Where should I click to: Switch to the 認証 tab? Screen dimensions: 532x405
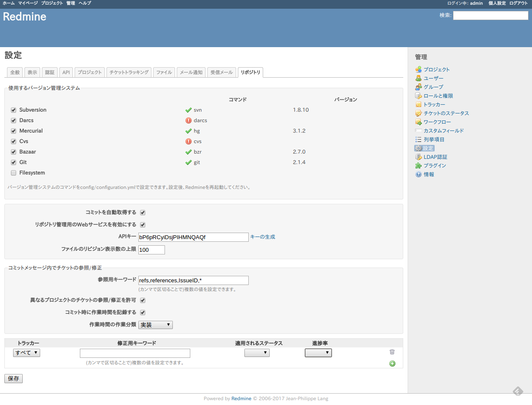pos(50,72)
